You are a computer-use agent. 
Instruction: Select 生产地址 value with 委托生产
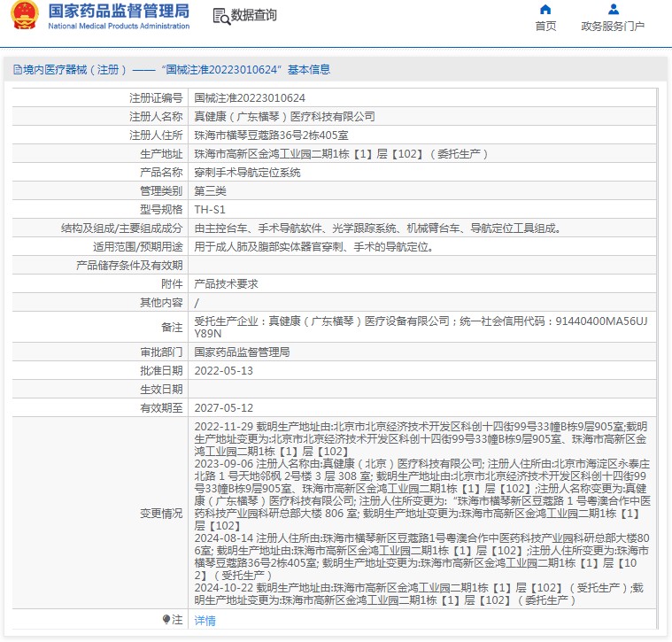(341, 154)
